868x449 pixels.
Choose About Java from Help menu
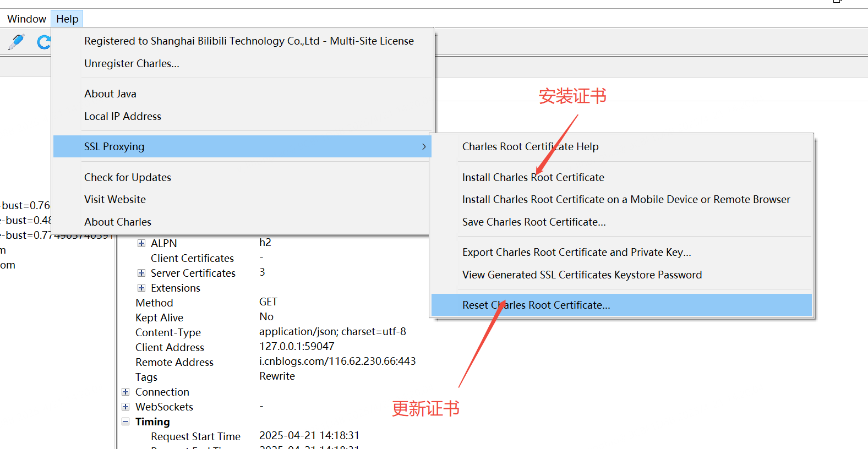110,94
